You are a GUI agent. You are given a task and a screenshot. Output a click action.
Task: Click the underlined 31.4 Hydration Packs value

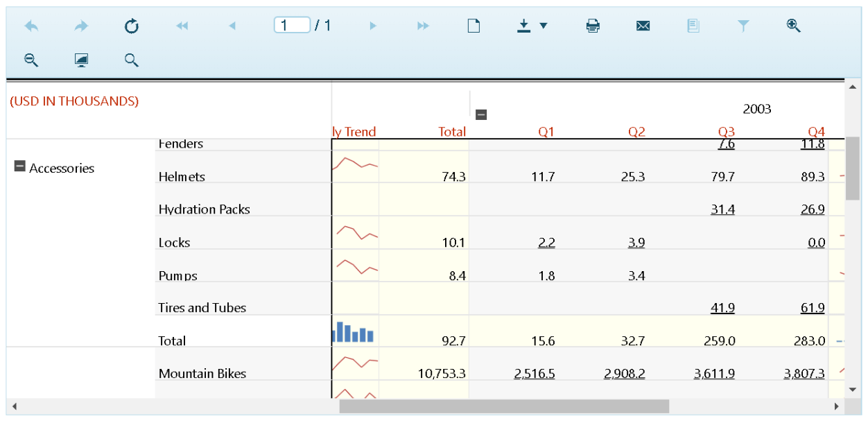tap(723, 209)
